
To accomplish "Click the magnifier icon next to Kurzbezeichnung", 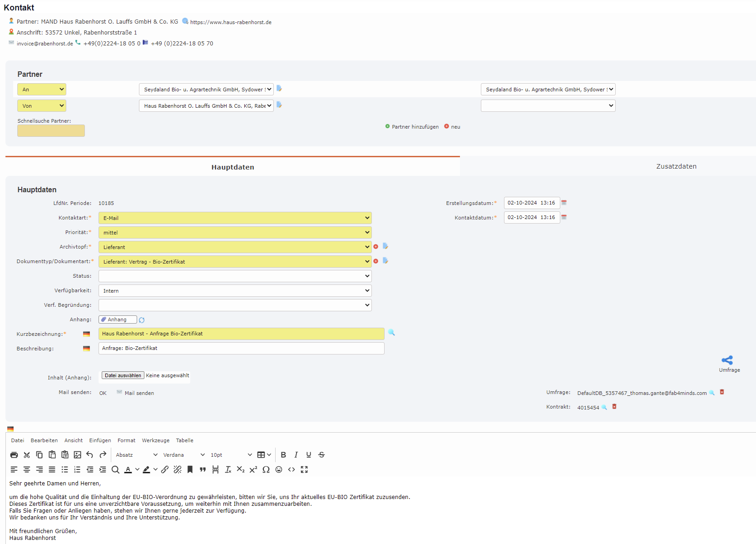I will [391, 333].
